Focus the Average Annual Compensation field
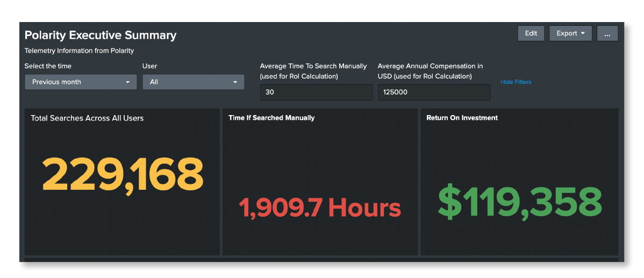 (434, 92)
